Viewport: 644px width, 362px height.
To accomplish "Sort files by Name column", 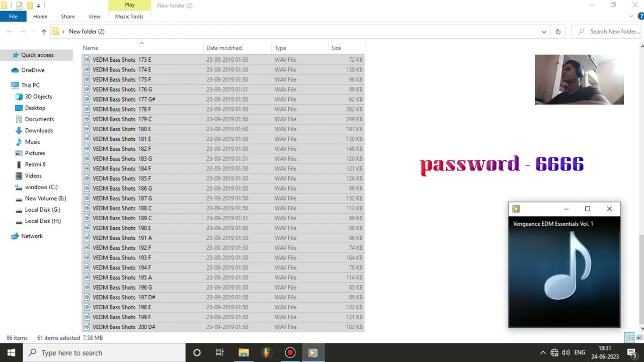I will click(x=142, y=48).
